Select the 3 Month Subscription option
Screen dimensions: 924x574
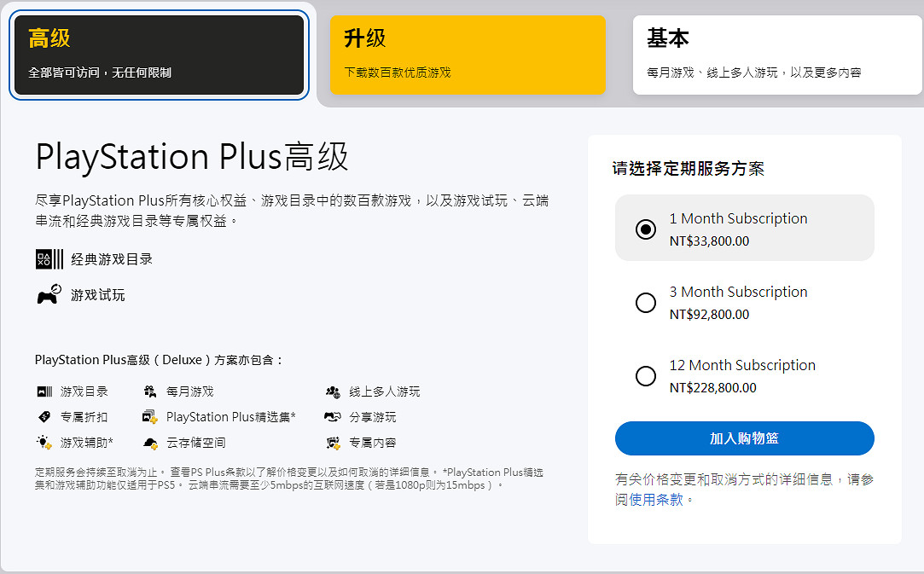coord(646,301)
